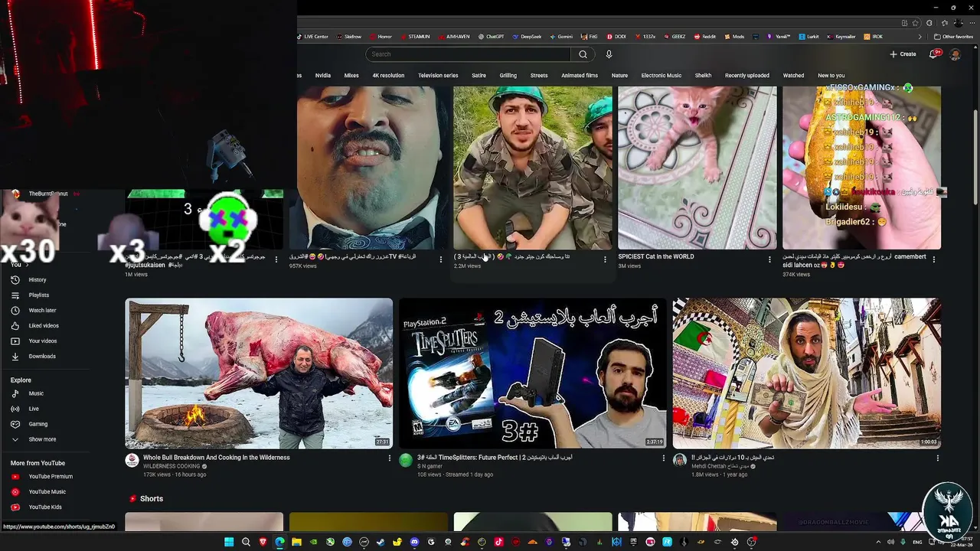Select the Mixes filter chip
This screenshot has height=551, width=980.
point(351,76)
